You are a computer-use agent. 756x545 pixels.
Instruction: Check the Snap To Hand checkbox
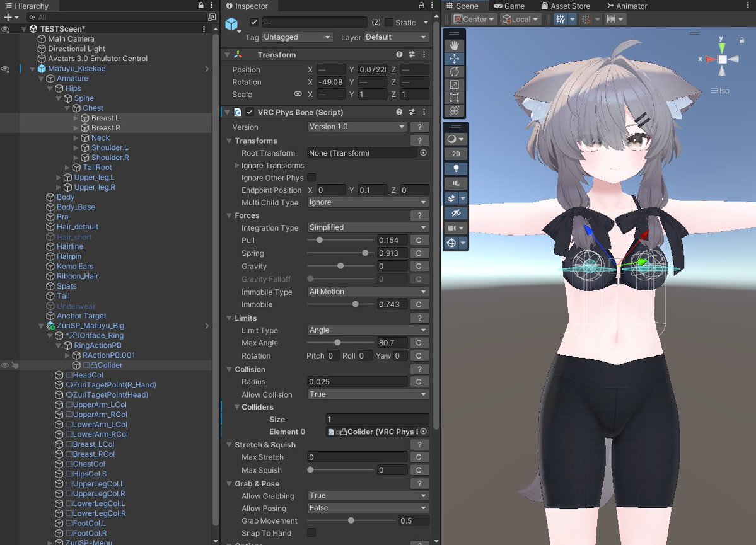click(x=311, y=532)
